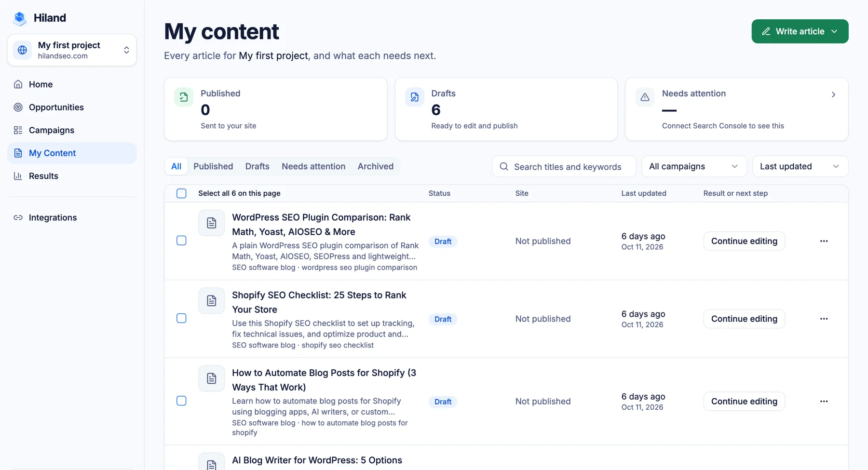The width and height of the screenshot is (868, 470).
Task: Click the magnifier icon in search field
Action: pyautogui.click(x=504, y=166)
